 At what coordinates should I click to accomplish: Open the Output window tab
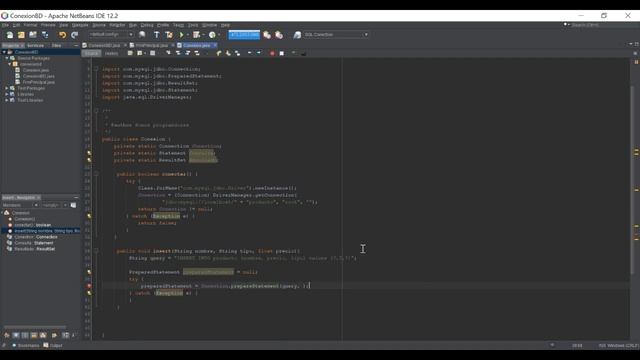click(x=53, y=345)
